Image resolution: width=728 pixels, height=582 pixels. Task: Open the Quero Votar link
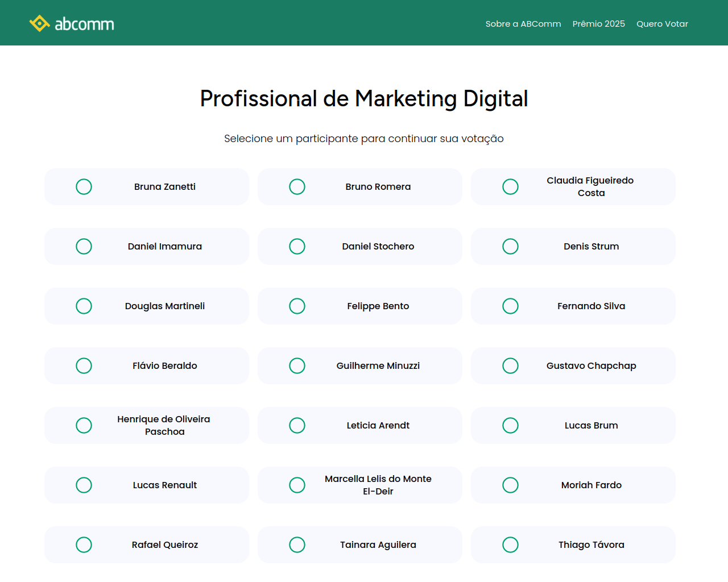click(662, 24)
